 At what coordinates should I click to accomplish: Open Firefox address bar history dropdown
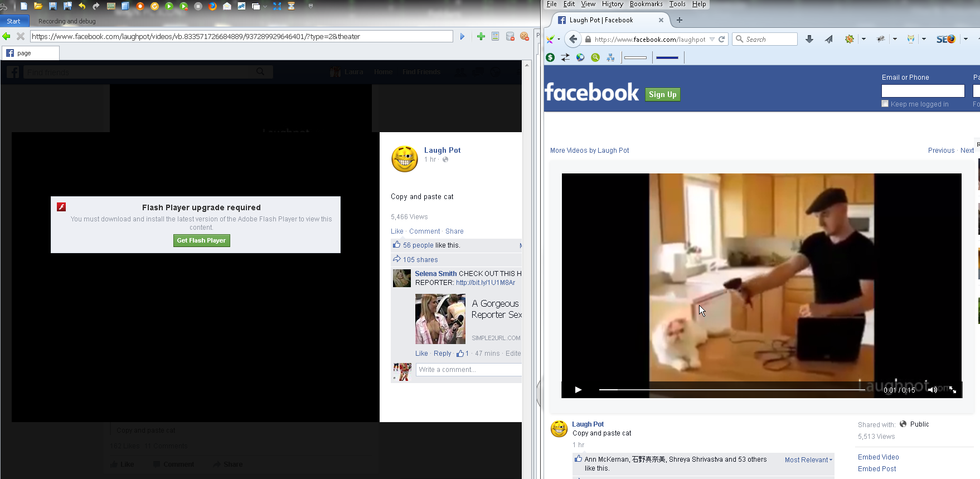[712, 39]
